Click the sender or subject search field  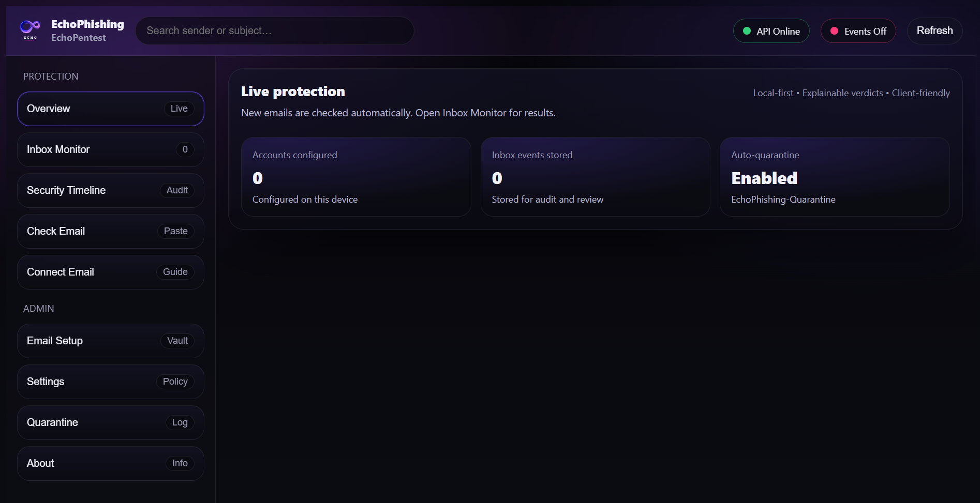[274, 31]
